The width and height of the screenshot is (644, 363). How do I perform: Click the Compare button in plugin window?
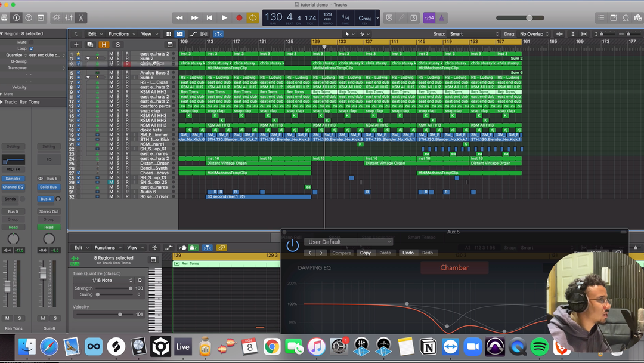(x=342, y=253)
